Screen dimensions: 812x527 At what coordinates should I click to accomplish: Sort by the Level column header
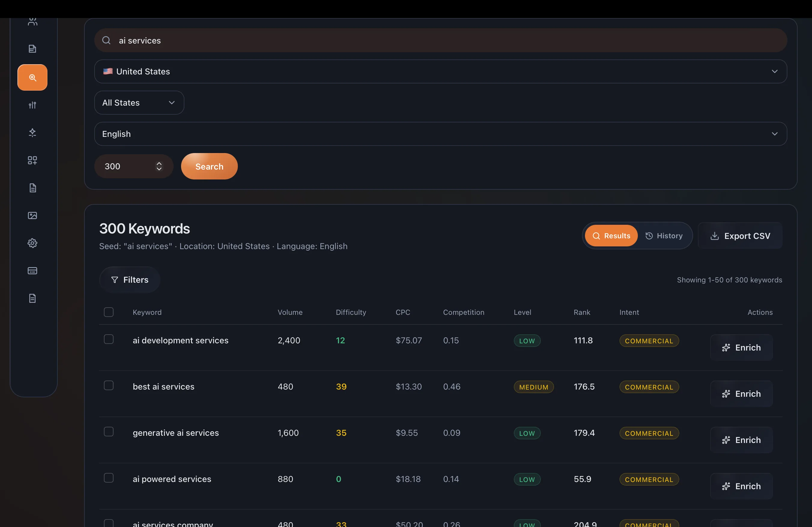(522, 312)
